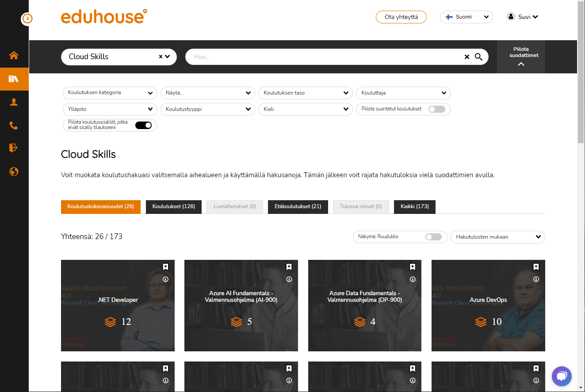585x392 pixels.
Task: Select the Tulossa olevat (0) tab
Action: (361, 206)
